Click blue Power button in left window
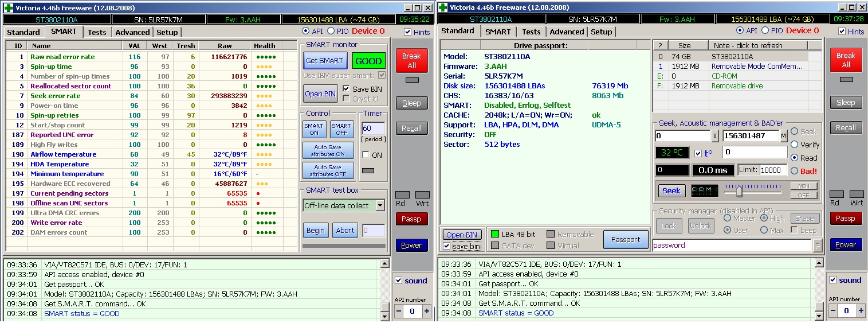 (x=411, y=245)
